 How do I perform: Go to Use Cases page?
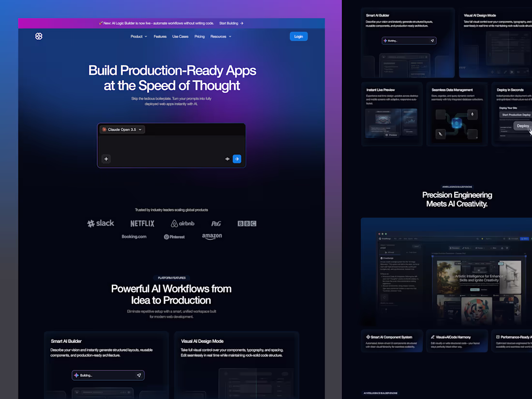click(180, 37)
